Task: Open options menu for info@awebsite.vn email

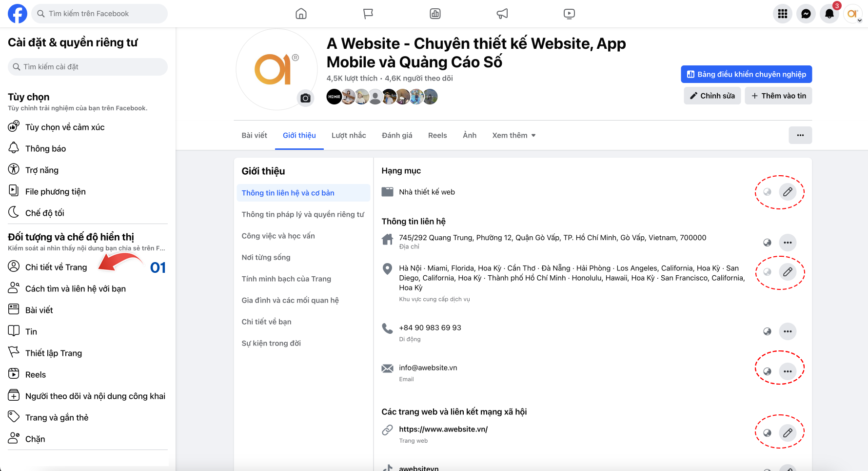Action: tap(788, 371)
